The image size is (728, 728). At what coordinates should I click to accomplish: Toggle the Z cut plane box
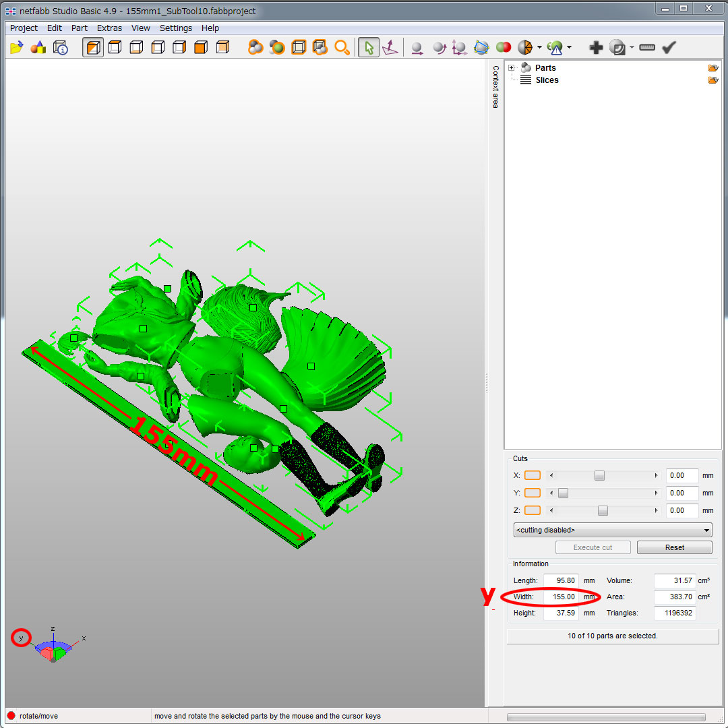click(533, 510)
